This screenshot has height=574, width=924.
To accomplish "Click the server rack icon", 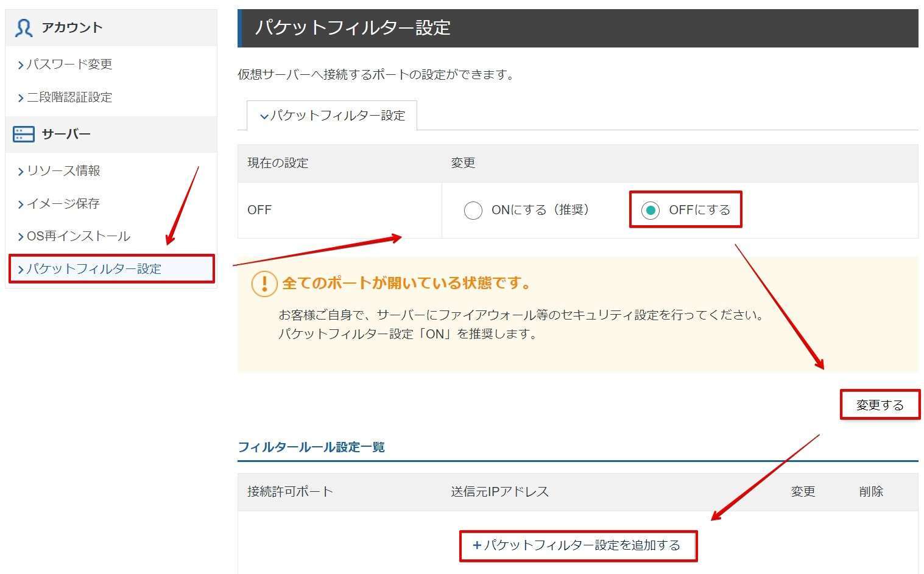I will click(x=24, y=134).
